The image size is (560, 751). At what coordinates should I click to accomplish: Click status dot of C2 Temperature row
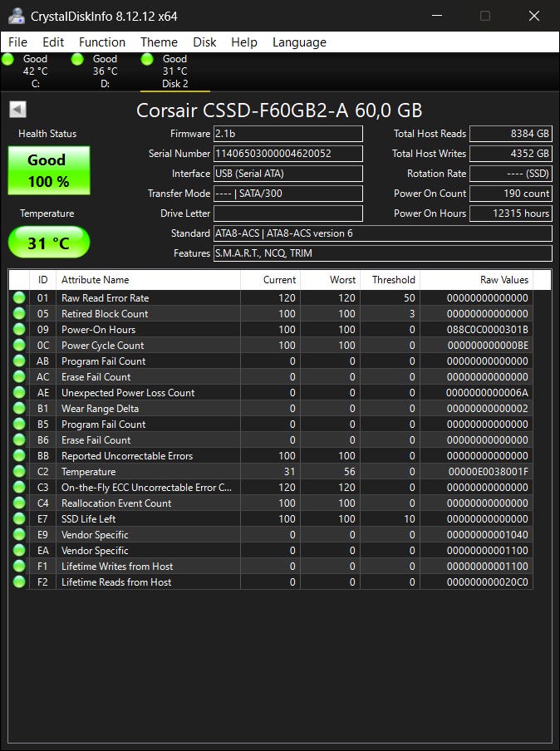click(x=19, y=472)
